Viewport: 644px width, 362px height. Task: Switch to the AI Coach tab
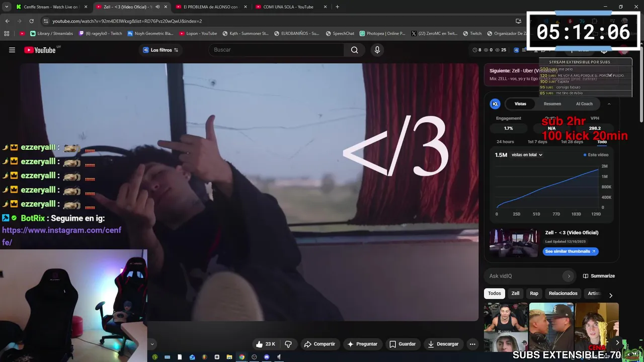pyautogui.click(x=584, y=104)
